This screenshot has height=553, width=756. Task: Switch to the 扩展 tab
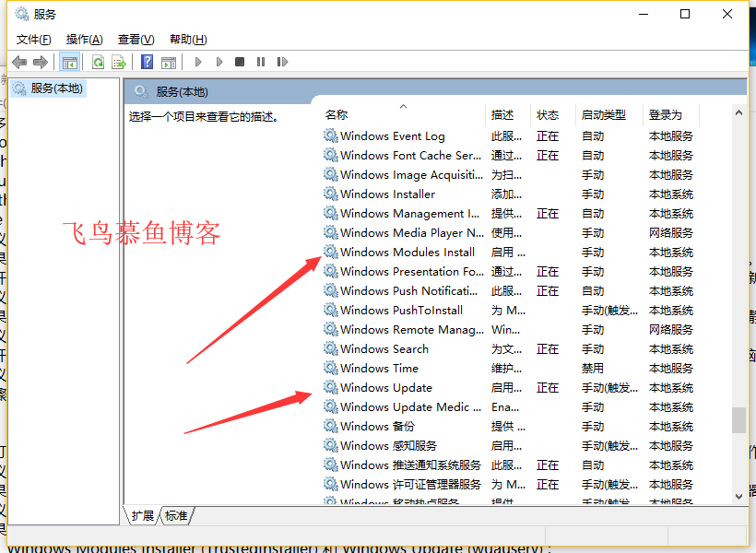tap(143, 516)
